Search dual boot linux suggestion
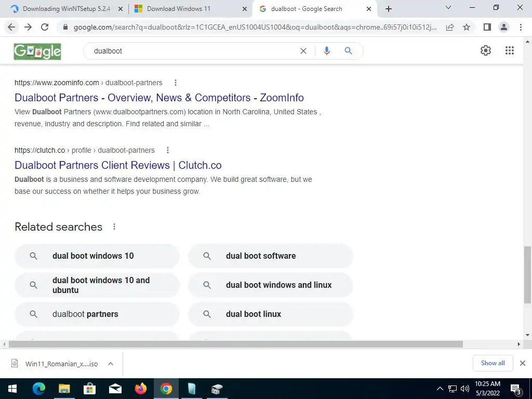This screenshot has height=399, width=532. coord(271,314)
